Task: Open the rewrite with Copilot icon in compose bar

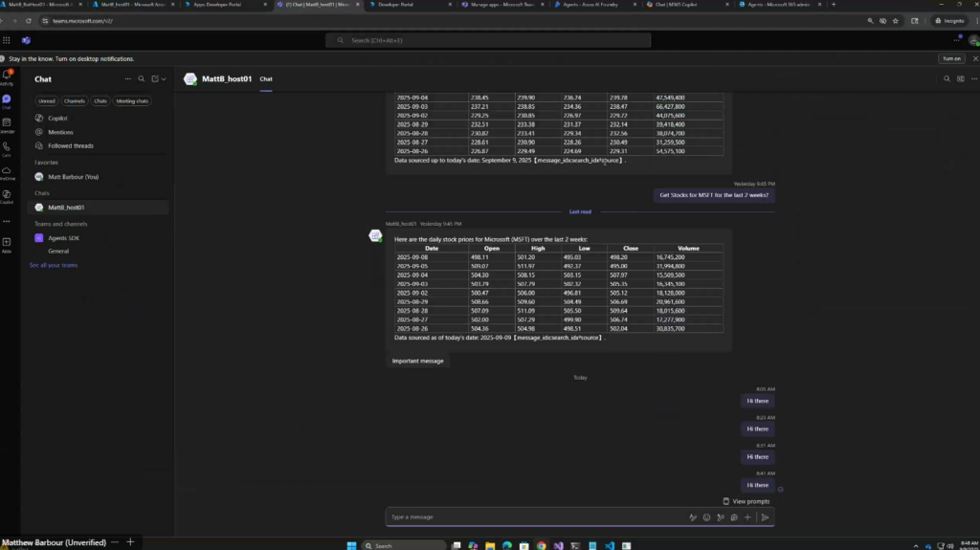Action: [x=720, y=517]
